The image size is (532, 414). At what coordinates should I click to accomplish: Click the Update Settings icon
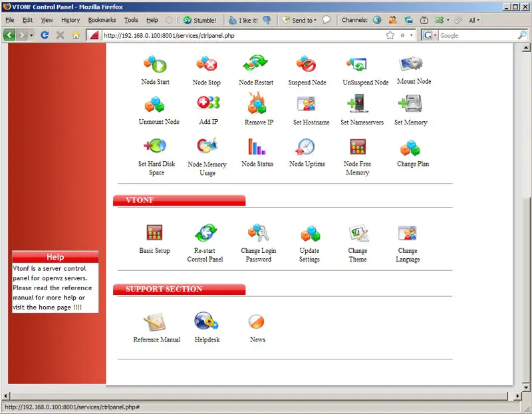pyautogui.click(x=310, y=234)
